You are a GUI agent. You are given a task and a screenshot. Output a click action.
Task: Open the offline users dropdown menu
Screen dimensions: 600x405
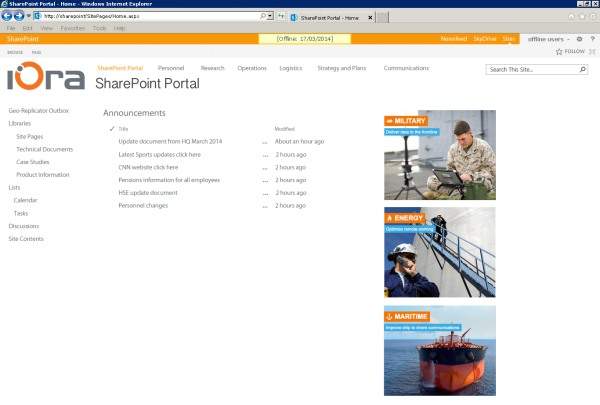click(x=549, y=39)
